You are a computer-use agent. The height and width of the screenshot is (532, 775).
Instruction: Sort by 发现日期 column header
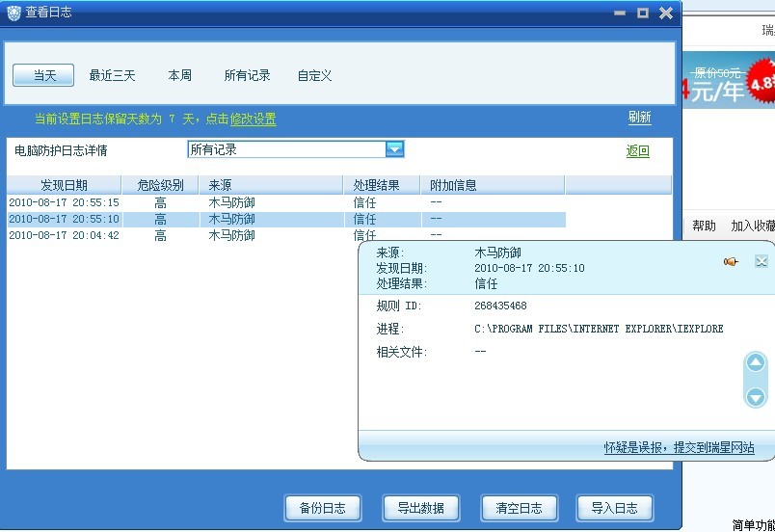click(x=64, y=185)
